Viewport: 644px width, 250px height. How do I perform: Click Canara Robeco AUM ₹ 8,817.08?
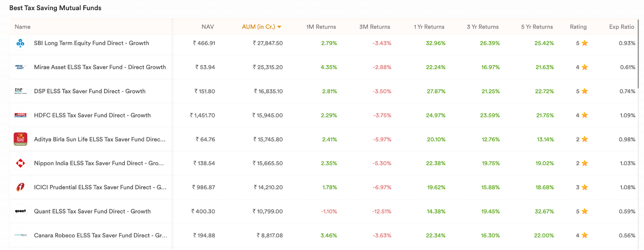[x=270, y=235]
